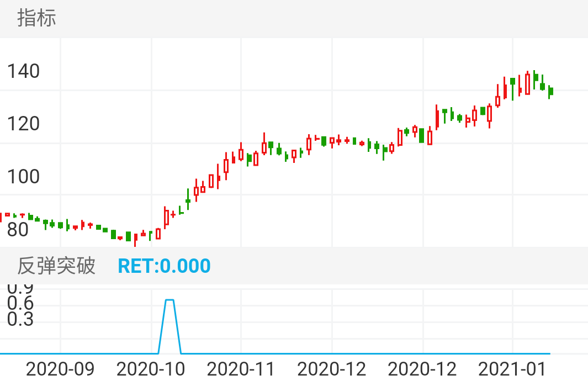Tap the 0.9 indicator scale label
Screen dimensions: 588x391
pyautogui.click(x=20, y=288)
